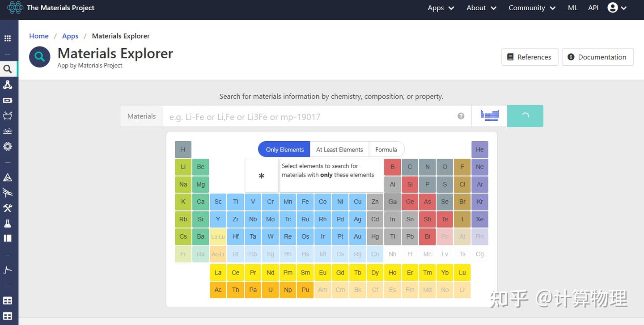Open the apps grid icon in sidebar
The height and width of the screenshot is (325, 644).
pos(8,38)
